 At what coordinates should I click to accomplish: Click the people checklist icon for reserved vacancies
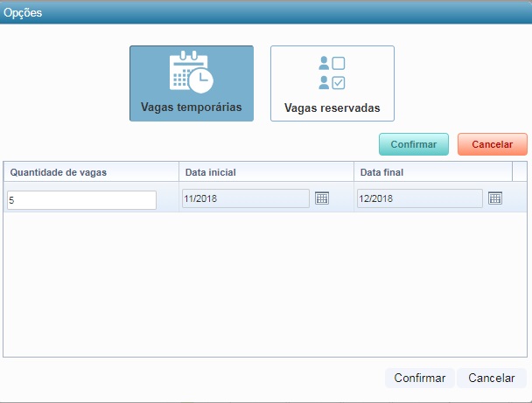pos(332,73)
